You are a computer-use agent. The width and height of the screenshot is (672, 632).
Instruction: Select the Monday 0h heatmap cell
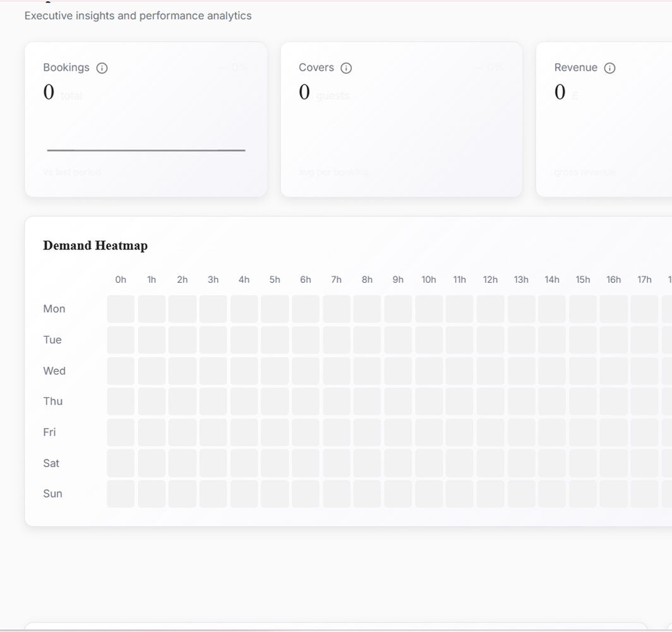click(x=121, y=309)
